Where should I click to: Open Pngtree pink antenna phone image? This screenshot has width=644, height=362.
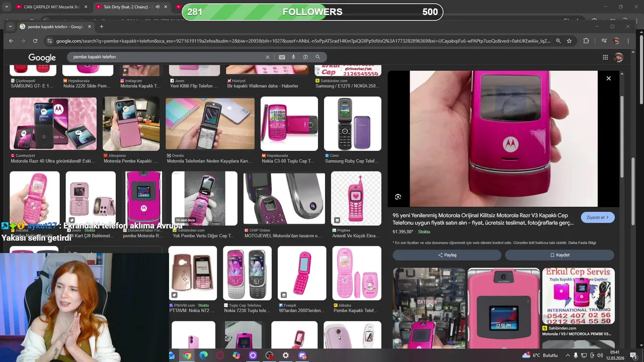pyautogui.click(x=356, y=198)
